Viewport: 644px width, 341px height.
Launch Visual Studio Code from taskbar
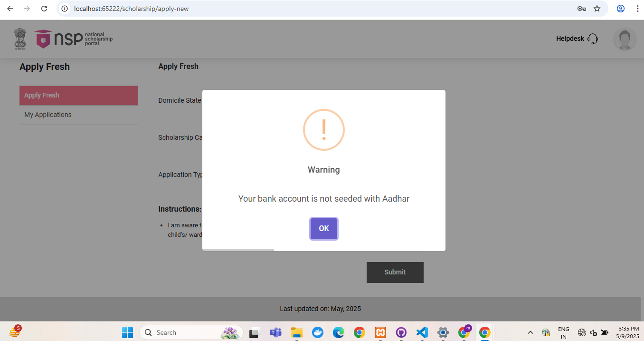(x=422, y=332)
